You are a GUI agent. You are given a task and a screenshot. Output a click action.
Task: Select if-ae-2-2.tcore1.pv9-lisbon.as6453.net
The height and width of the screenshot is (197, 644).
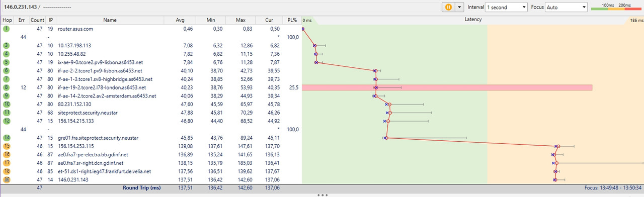(100, 71)
